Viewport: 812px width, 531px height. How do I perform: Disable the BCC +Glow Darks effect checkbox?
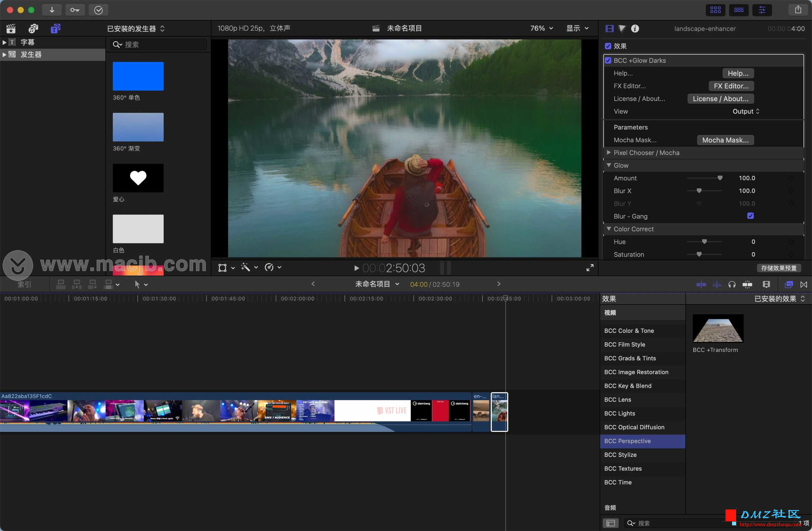(x=608, y=60)
